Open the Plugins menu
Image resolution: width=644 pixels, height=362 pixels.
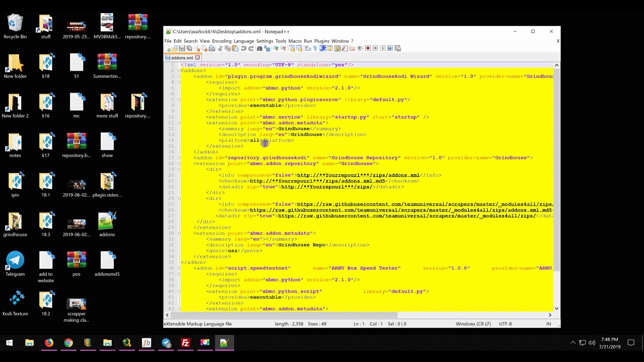click(321, 41)
